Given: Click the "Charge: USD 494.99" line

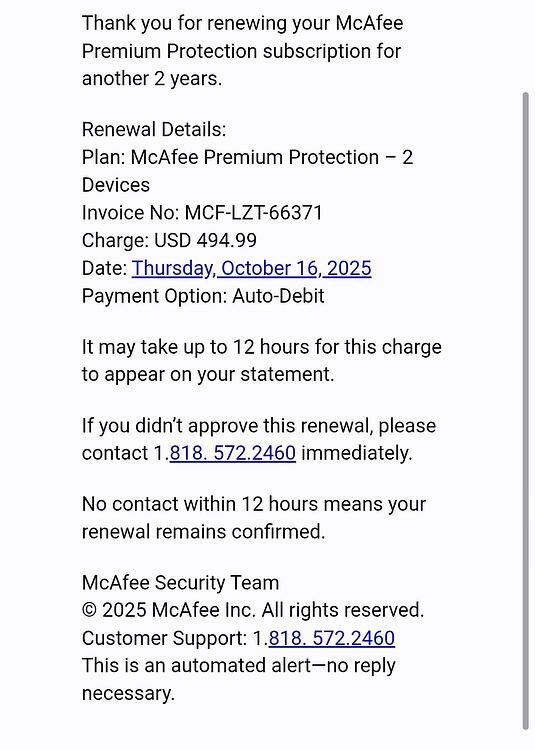Looking at the screenshot, I should pos(169,241).
